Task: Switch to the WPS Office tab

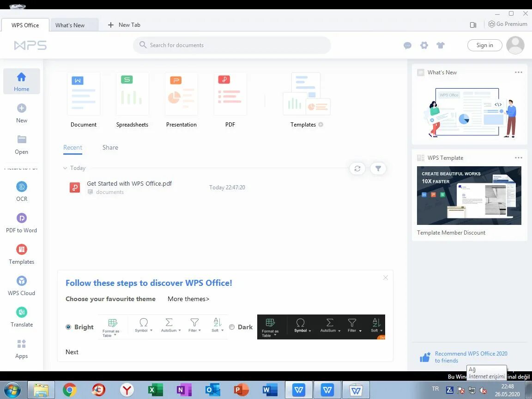Action: tap(25, 25)
